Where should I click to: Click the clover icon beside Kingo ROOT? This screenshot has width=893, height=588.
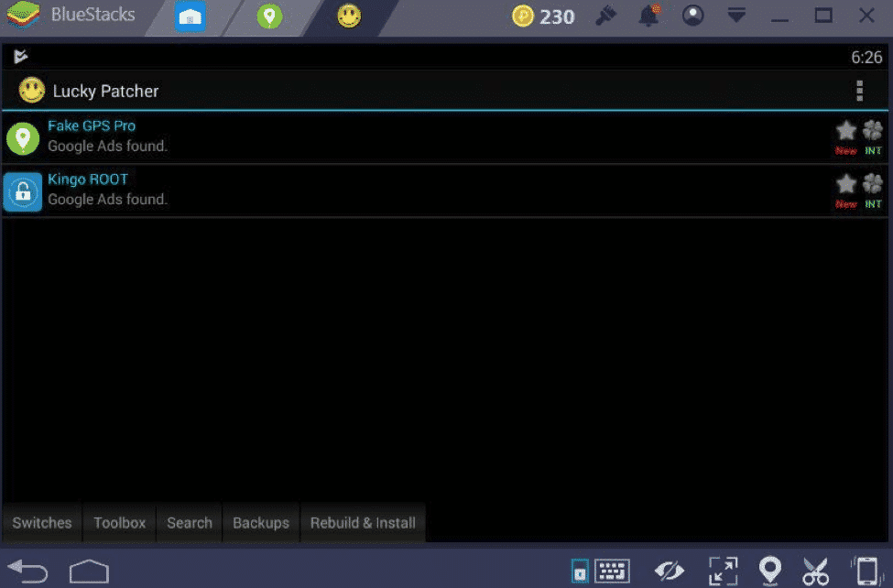click(x=872, y=183)
